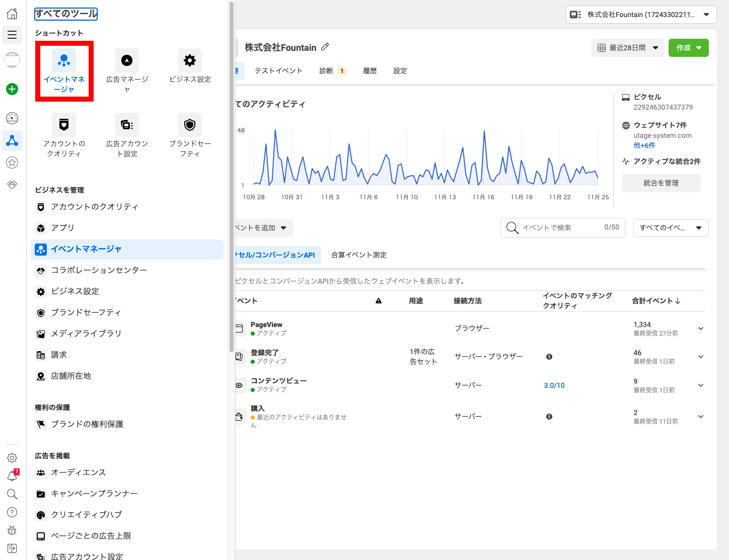Click the tools menu vertical scrollbar
The height and width of the screenshot is (560, 729).
(x=231, y=176)
